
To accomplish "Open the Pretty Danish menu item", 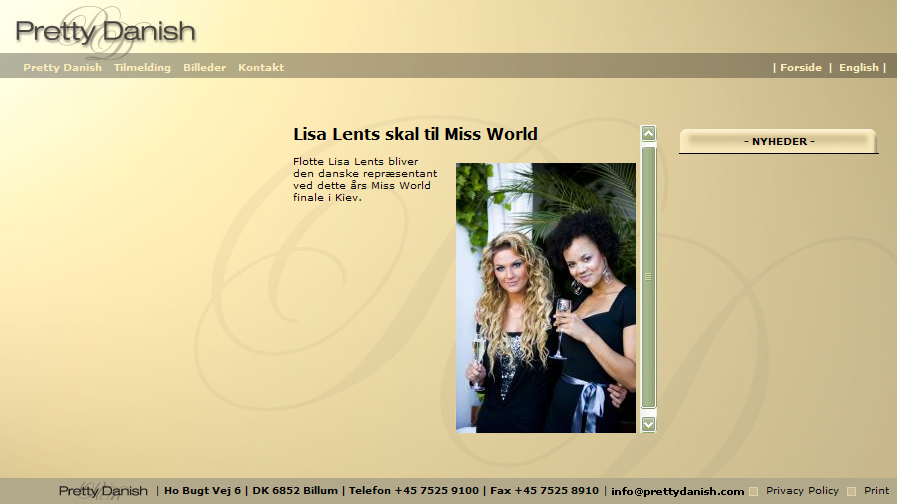I will tap(62, 68).
